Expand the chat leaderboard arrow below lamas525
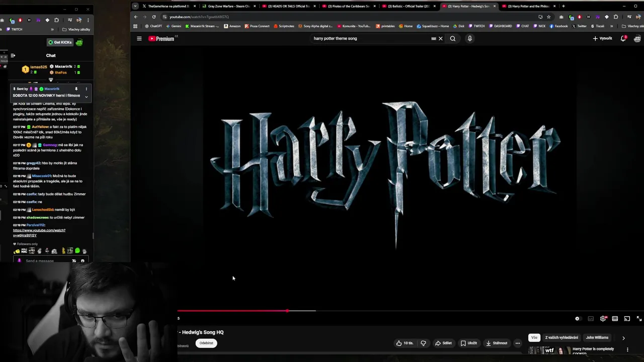 click(x=51, y=79)
